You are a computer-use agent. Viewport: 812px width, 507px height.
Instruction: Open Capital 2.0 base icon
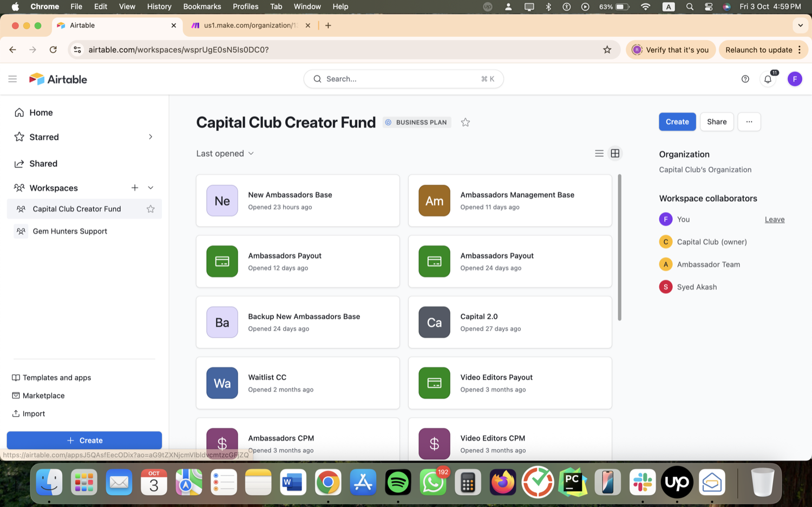(x=434, y=322)
